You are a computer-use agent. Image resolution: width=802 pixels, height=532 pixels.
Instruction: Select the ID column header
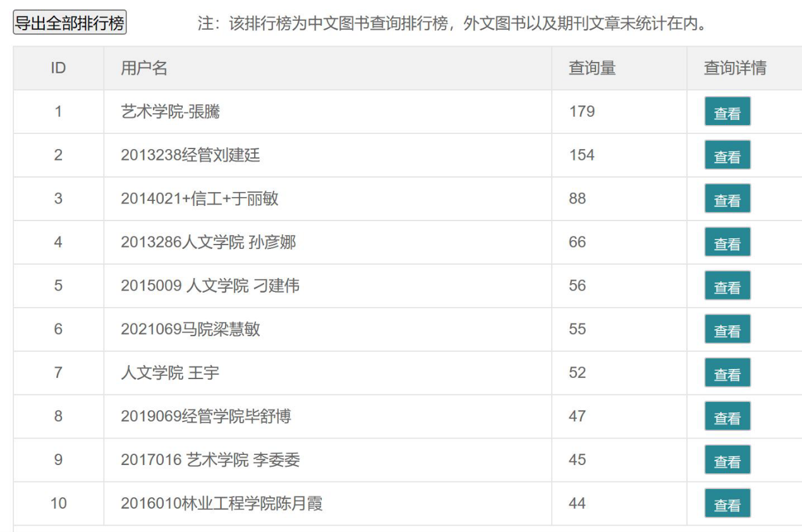58,68
